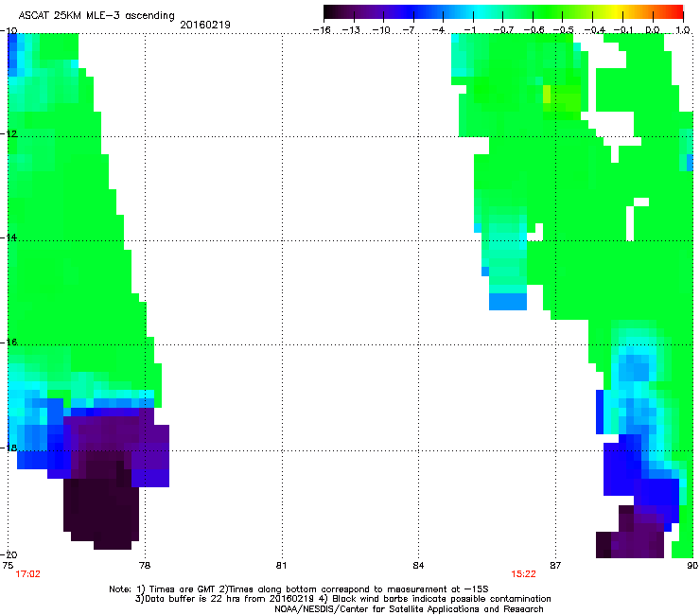Image resolution: width=700 pixels, height=615 pixels.
Task: Click the latitude axis label '-20'
Action: click(9, 554)
